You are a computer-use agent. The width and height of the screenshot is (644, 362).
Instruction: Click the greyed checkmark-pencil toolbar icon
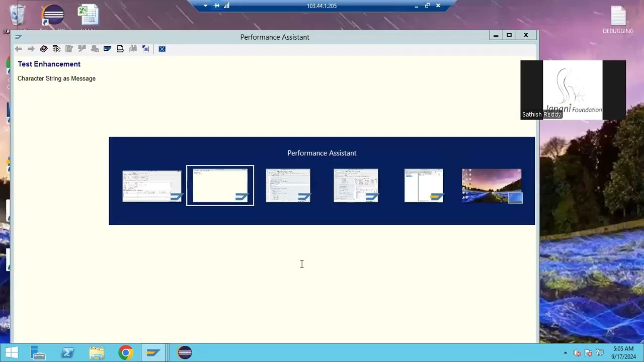[x=82, y=49]
